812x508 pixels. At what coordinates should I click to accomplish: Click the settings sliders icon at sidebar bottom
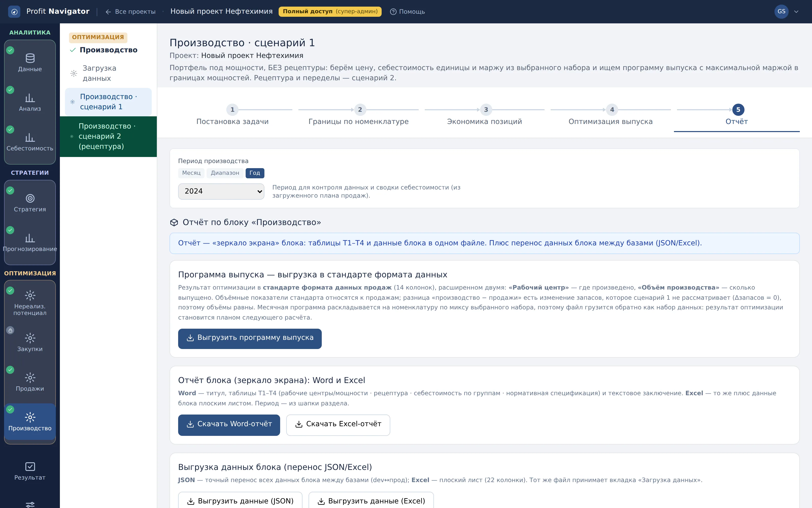(30, 504)
